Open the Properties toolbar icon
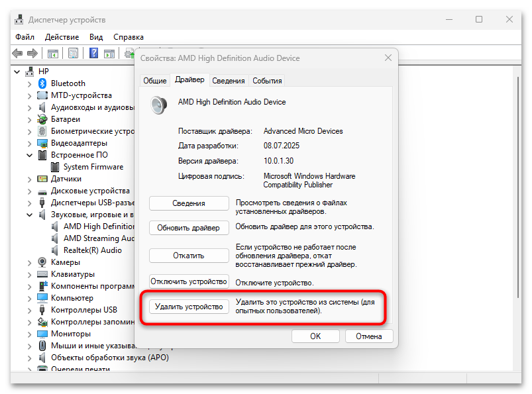Image resolution: width=532 pixels, height=394 pixels. pos(74,53)
